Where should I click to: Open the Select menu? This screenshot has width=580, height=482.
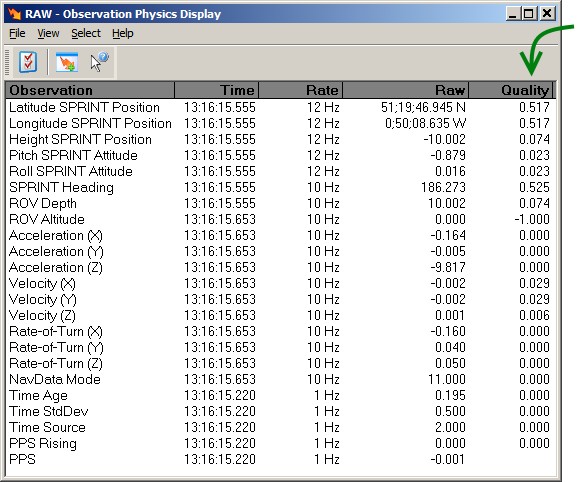[86, 33]
